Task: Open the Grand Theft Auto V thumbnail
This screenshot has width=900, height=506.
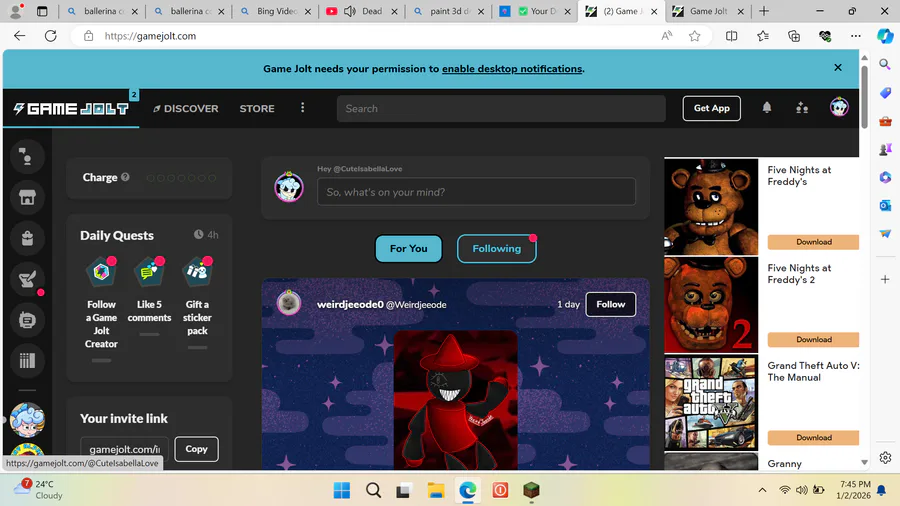Action: coord(711,403)
